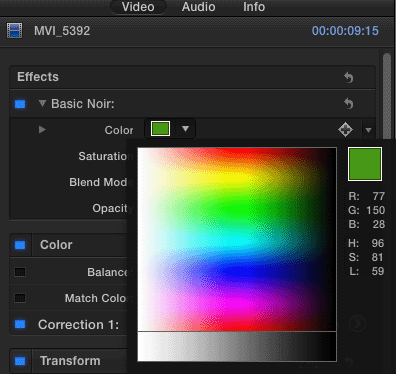Click the B value 28

(x=379, y=224)
